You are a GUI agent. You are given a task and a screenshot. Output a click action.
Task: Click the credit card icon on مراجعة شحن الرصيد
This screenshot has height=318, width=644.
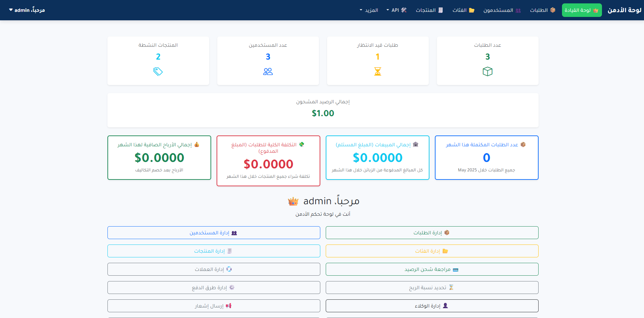457,269
